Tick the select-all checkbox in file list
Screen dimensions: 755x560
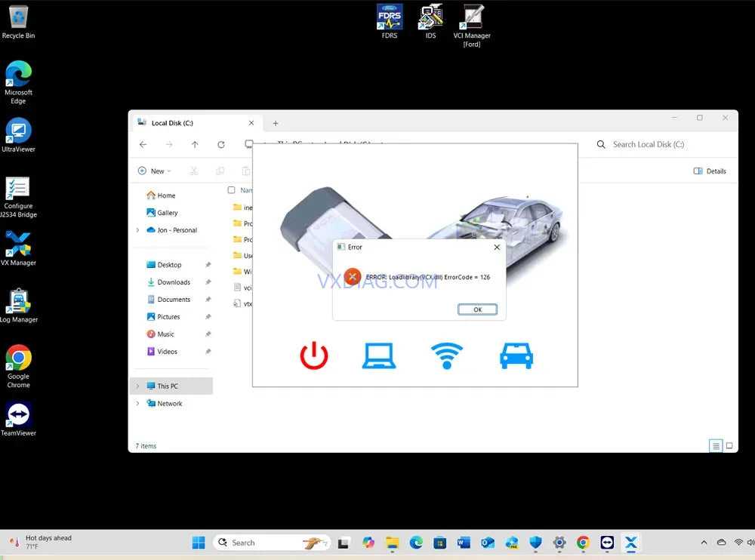click(231, 190)
